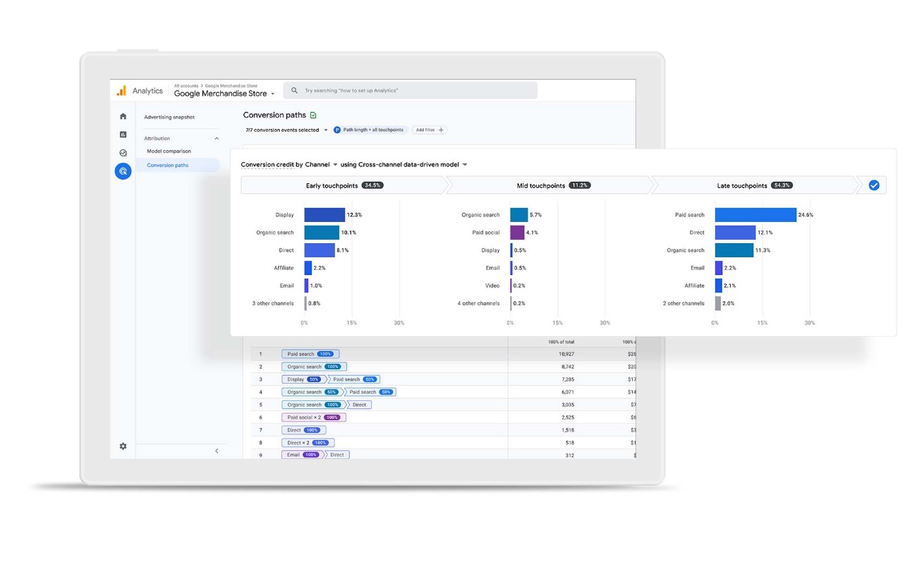Select Conversion paths in the sidebar
The image size is (924, 571).
pos(169,164)
